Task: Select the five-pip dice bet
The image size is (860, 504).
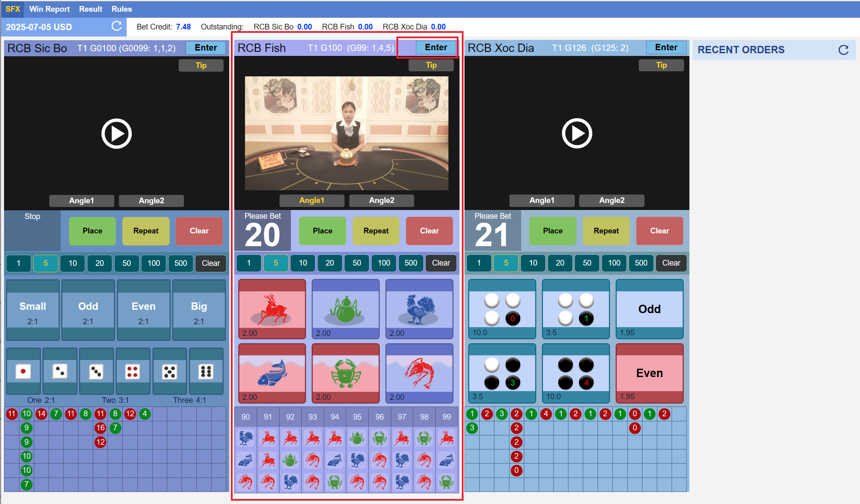Action: (169, 371)
